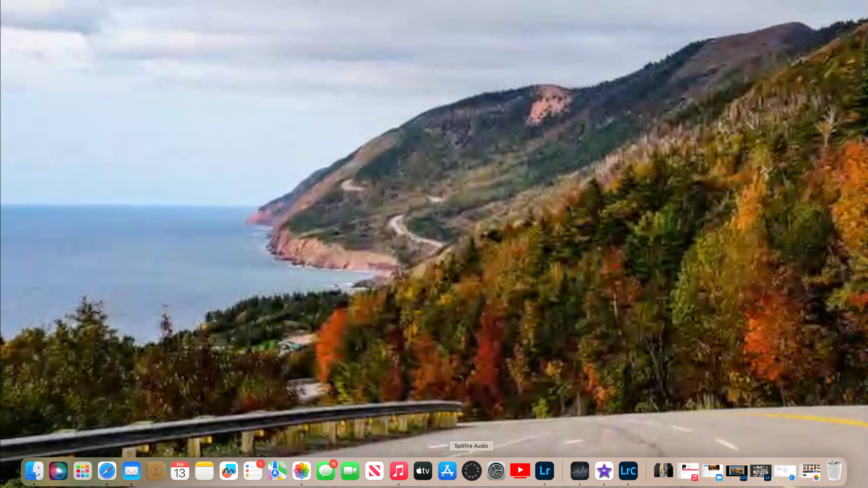Launch the Spitfire Audio app
Viewport: 868px width, 488px height.
tap(471, 470)
